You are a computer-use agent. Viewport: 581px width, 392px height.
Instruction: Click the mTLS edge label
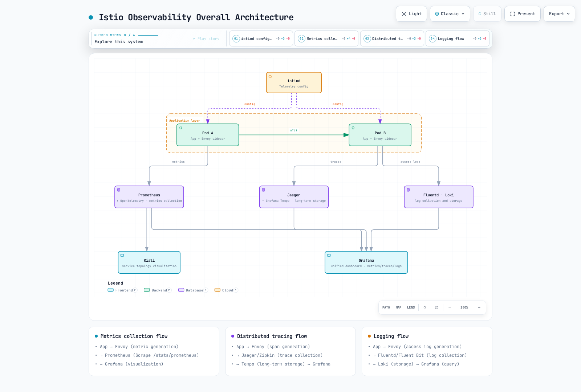(x=294, y=130)
